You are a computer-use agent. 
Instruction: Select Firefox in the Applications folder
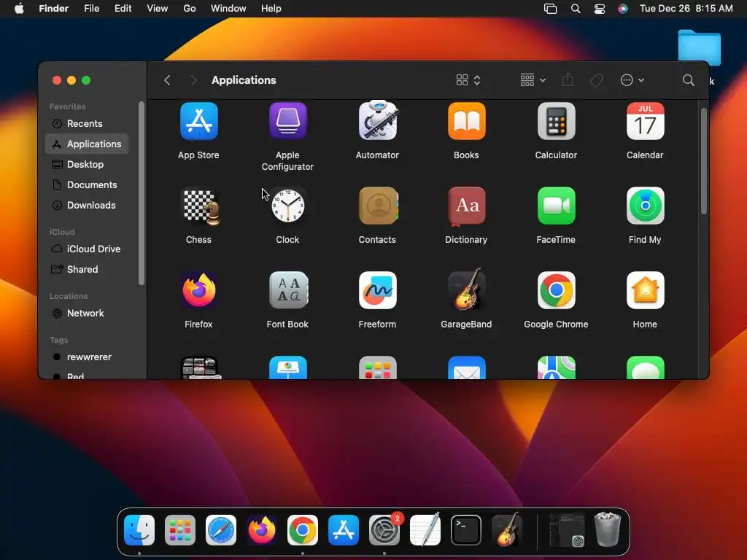pyautogui.click(x=198, y=290)
